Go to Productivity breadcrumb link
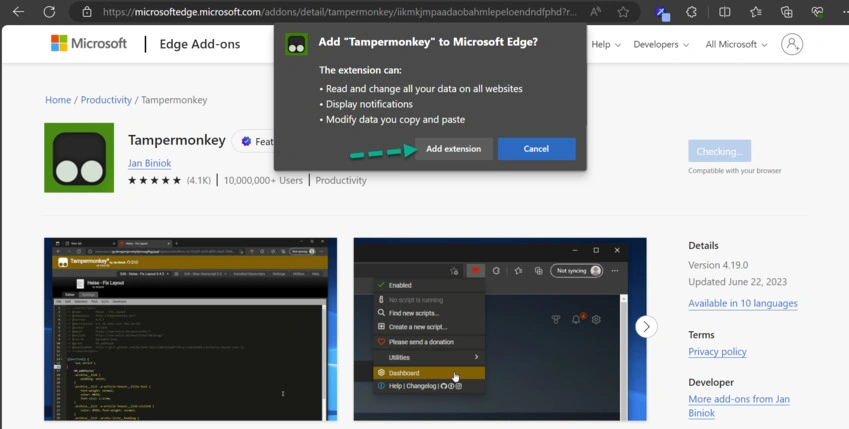Screen dimensions: 849x429 coord(106,100)
